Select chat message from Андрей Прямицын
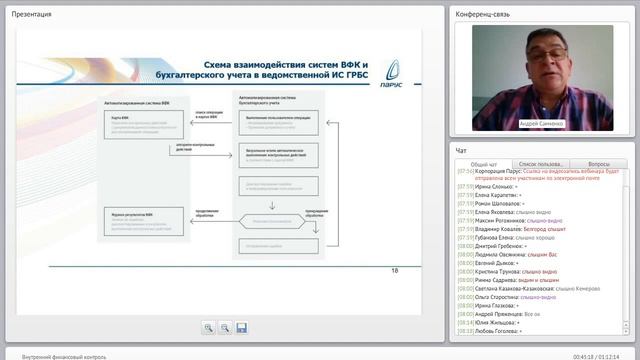Screen dimensions: 640x360 (x=499, y=314)
